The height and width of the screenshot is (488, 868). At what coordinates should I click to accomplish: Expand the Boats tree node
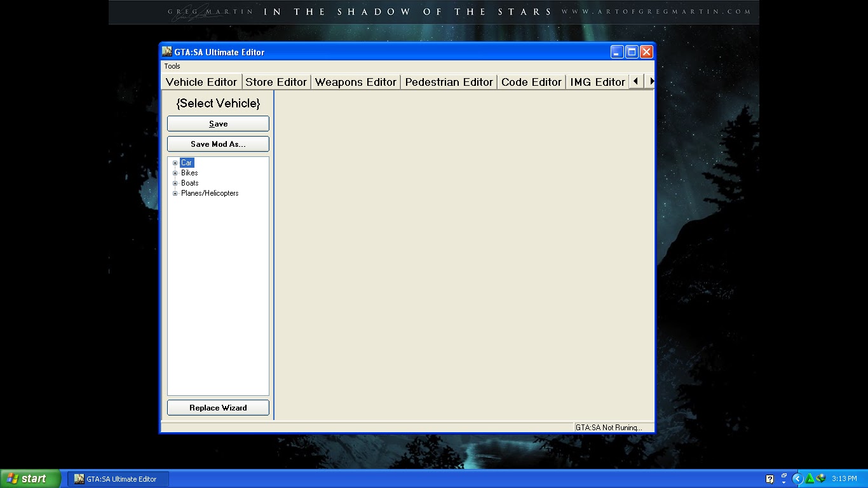pyautogui.click(x=175, y=183)
